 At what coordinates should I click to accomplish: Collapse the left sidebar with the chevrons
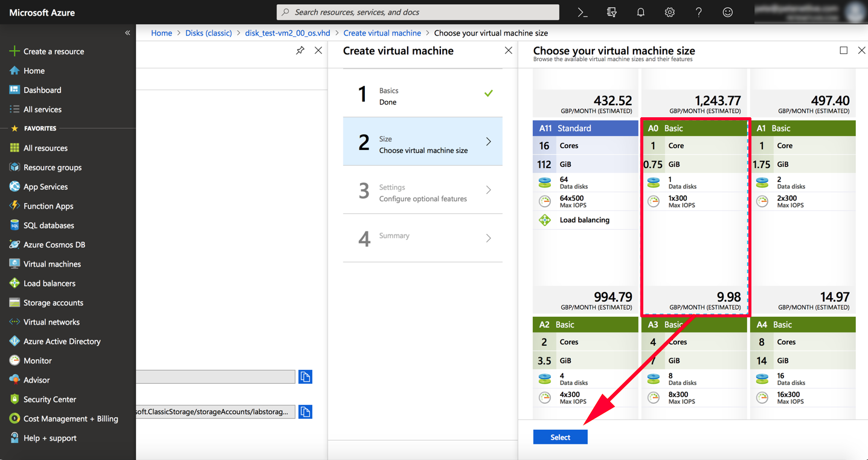(x=127, y=33)
